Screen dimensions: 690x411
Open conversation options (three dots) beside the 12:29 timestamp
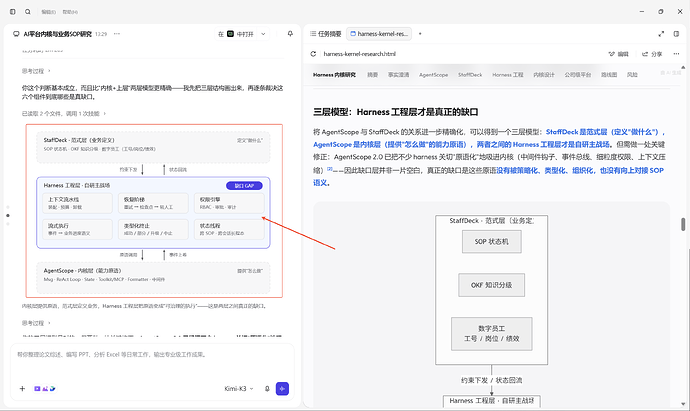pyautogui.click(x=117, y=34)
